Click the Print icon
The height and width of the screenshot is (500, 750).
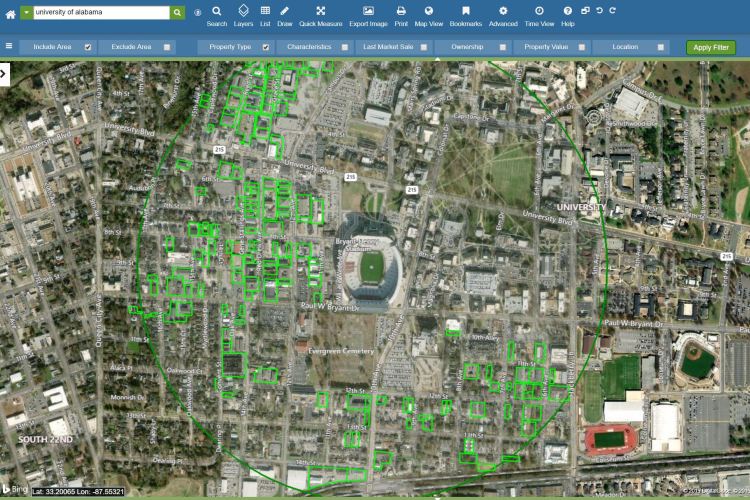pyautogui.click(x=401, y=16)
